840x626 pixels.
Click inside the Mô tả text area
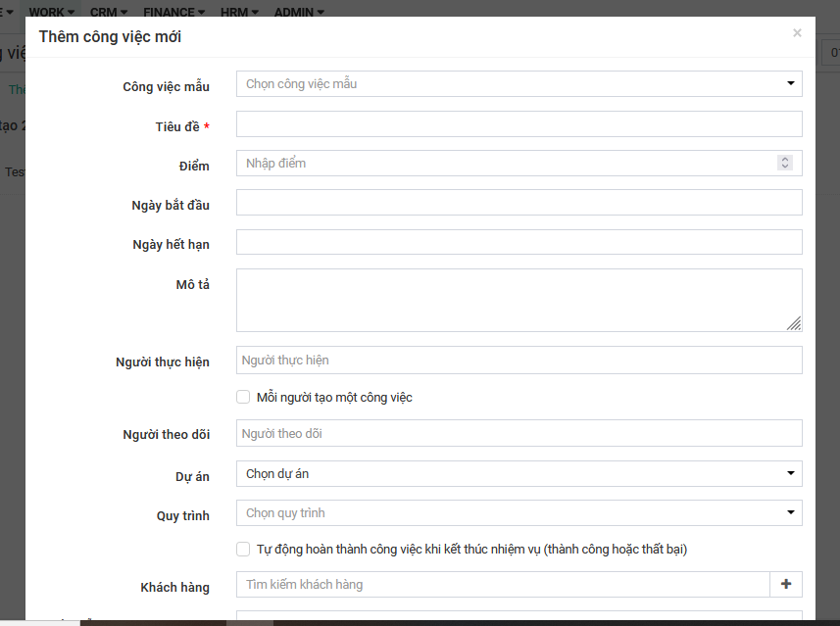[519, 300]
